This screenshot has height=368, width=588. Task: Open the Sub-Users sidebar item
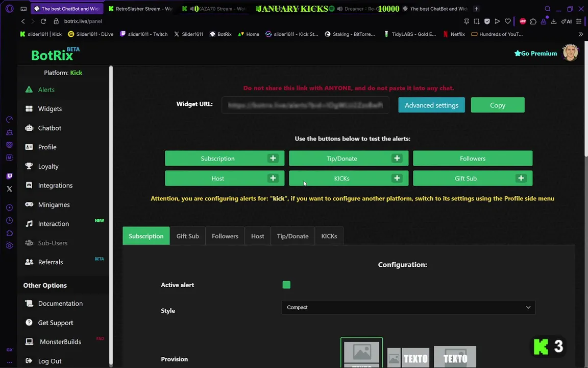point(53,243)
